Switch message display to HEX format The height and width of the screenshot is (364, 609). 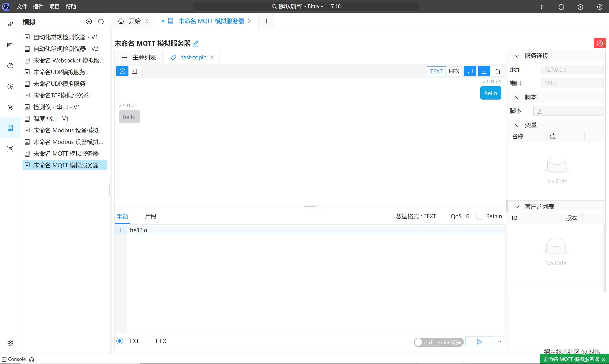[x=454, y=71]
